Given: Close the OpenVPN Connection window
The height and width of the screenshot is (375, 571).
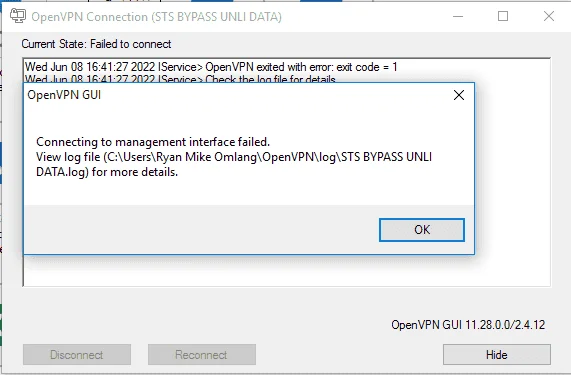Looking at the screenshot, I should click(x=549, y=16).
